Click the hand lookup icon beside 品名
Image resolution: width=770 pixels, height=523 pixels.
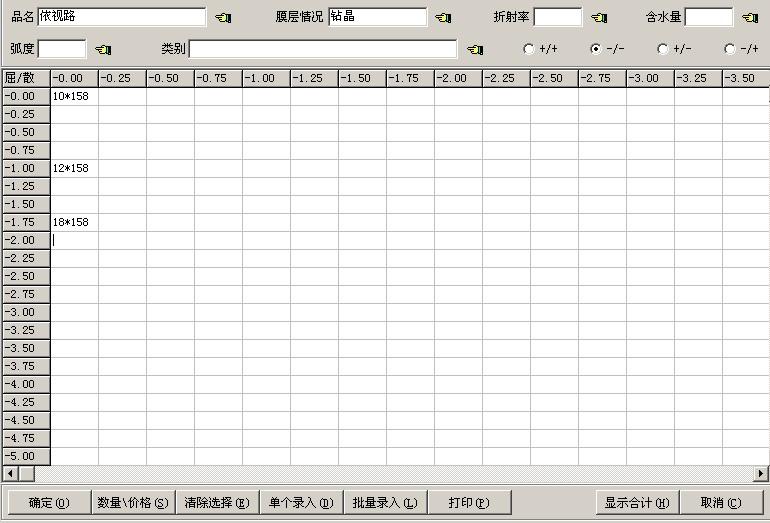223,17
